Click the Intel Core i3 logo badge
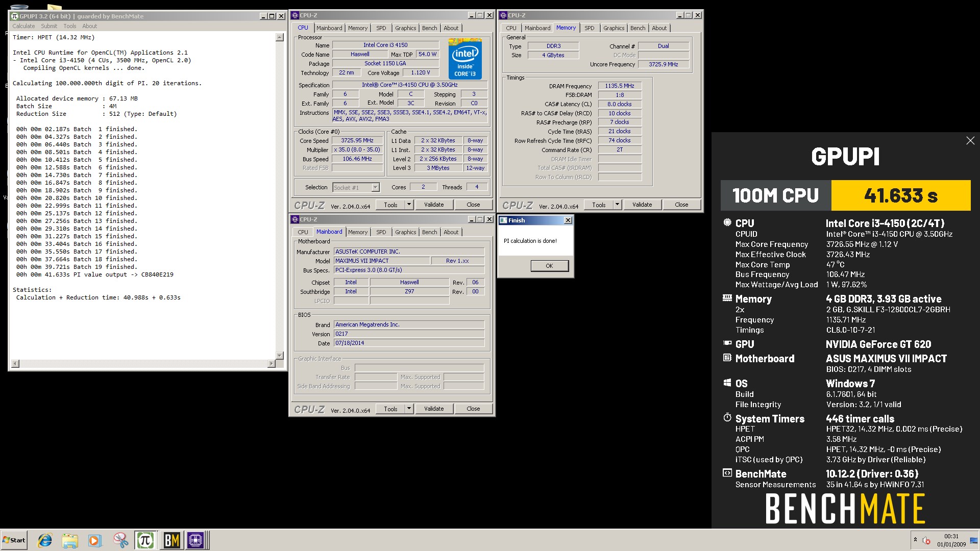The image size is (980, 551). [x=465, y=58]
